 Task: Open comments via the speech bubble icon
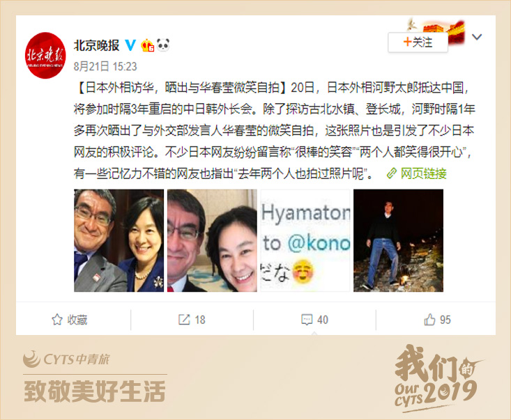307,320
